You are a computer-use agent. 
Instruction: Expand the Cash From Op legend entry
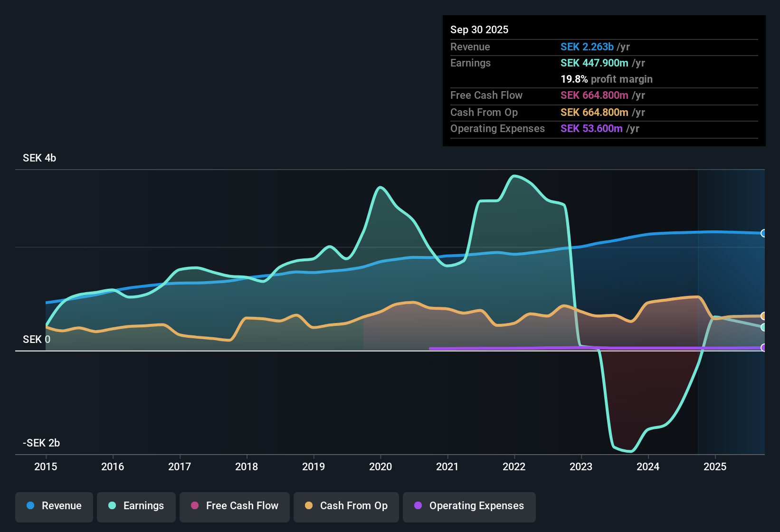coord(346,506)
